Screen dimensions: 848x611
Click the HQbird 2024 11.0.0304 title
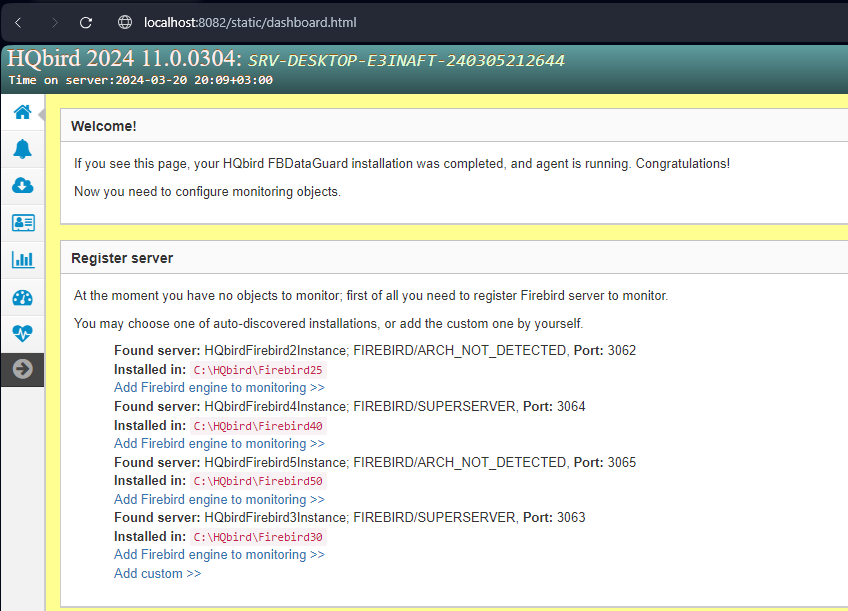124,58
